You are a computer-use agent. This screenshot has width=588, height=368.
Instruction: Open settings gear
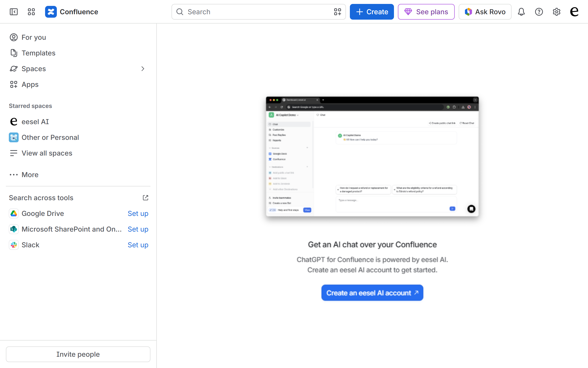[x=557, y=12]
